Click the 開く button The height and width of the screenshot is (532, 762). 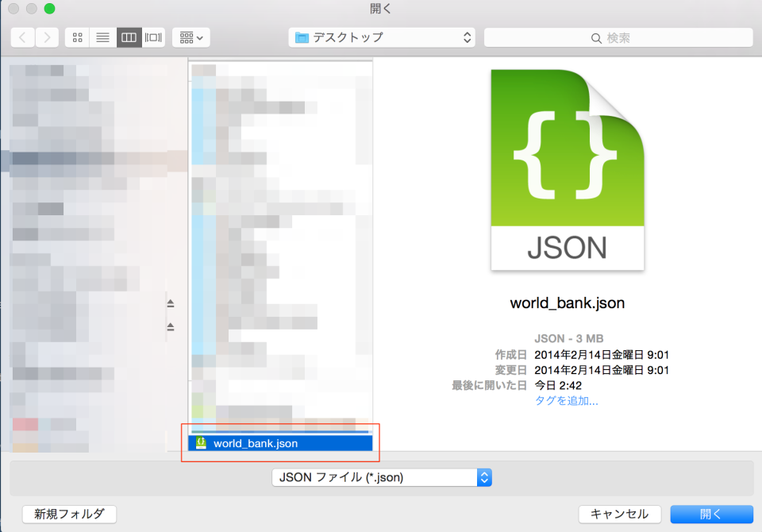pyautogui.click(x=710, y=514)
